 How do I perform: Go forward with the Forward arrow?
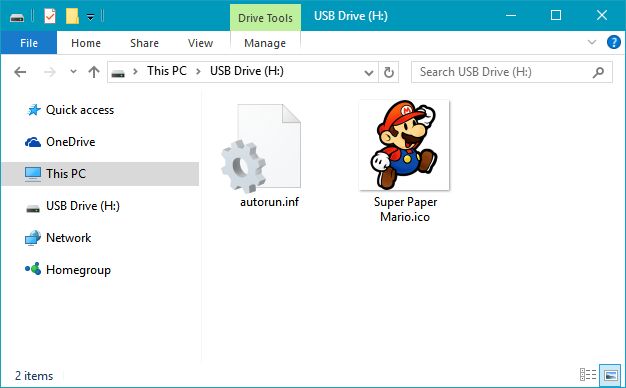pos(50,72)
